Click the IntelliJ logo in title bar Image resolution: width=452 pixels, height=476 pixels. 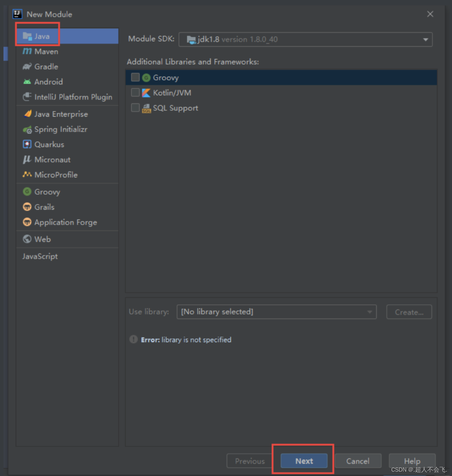pos(17,14)
